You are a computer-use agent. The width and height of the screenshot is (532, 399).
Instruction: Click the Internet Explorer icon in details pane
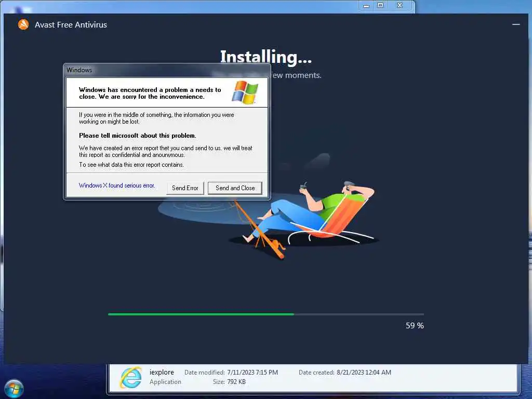[130, 377]
